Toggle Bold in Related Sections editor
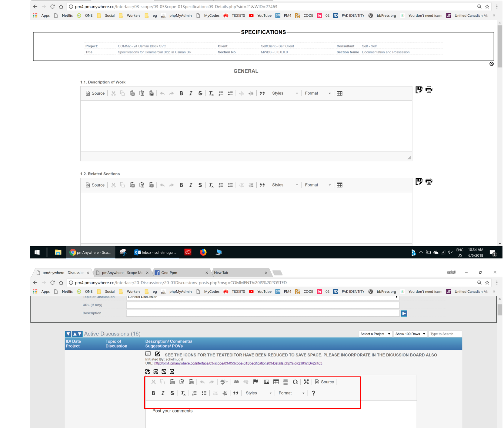Image resolution: width=504 pixels, height=428 pixels. coord(181,185)
